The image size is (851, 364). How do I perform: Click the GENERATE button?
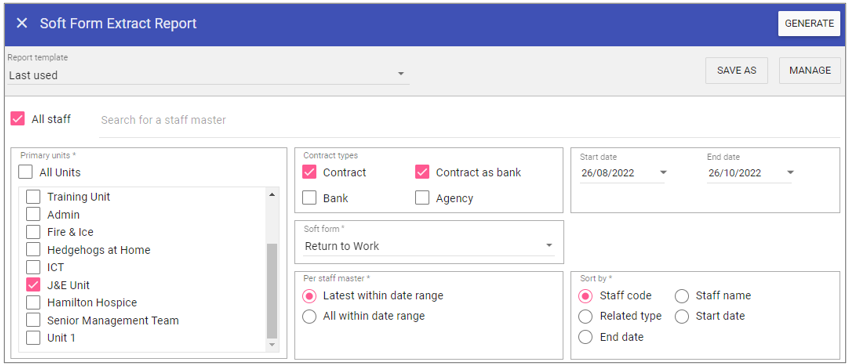pos(809,24)
